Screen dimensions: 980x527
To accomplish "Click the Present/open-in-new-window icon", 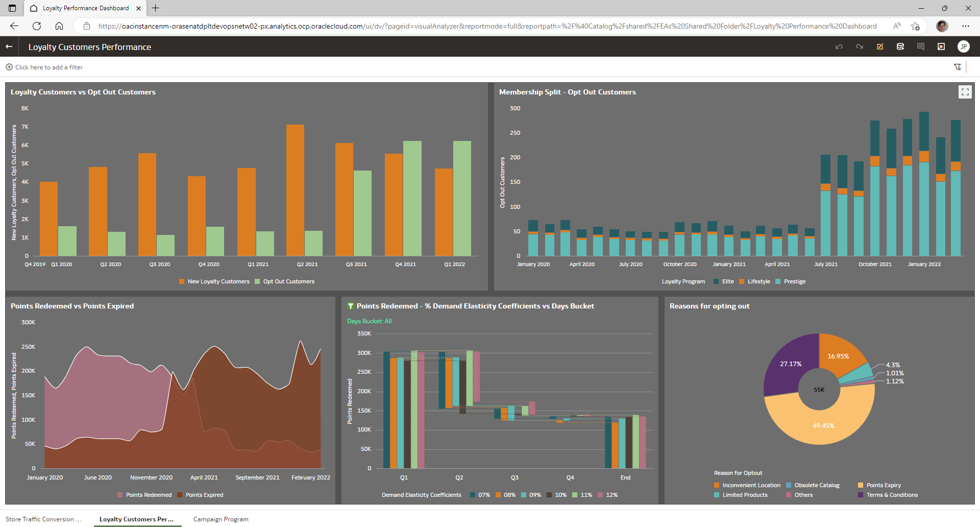I will (941, 46).
